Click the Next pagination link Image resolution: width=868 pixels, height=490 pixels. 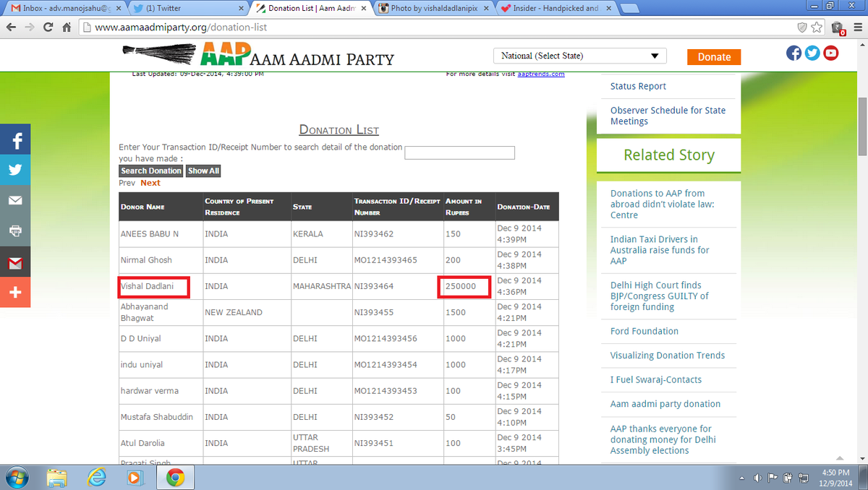pyautogui.click(x=150, y=183)
